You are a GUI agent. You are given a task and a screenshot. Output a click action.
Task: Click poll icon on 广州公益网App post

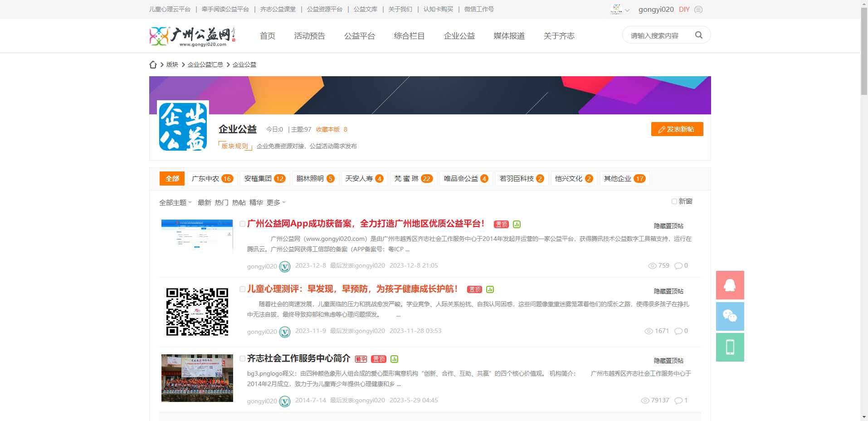(517, 224)
